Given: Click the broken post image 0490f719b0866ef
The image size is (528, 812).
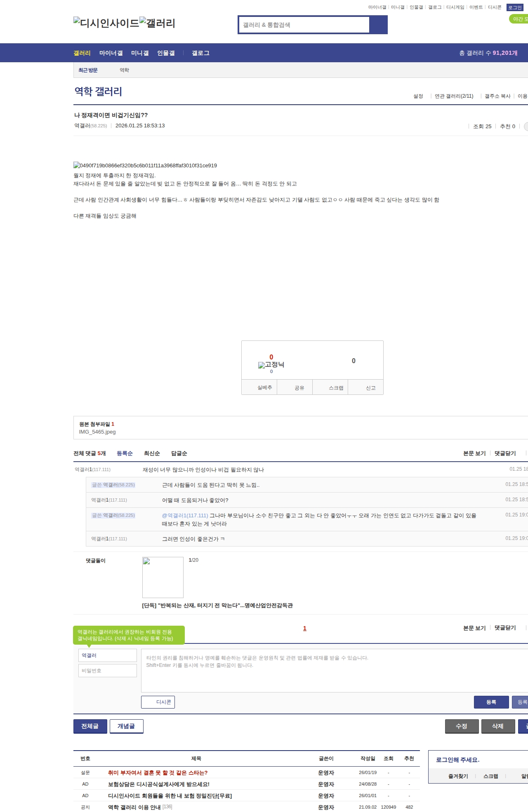Looking at the screenshot, I should [x=145, y=165].
